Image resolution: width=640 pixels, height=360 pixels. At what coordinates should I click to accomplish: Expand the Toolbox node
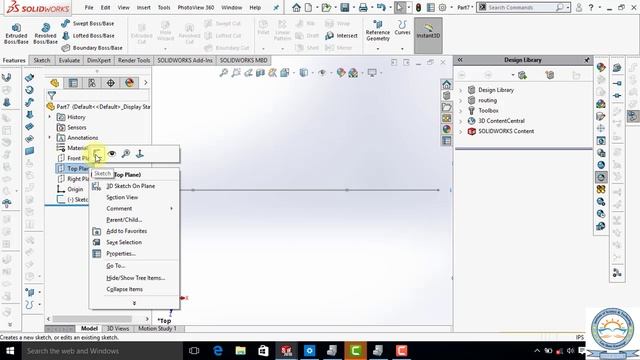point(461,111)
